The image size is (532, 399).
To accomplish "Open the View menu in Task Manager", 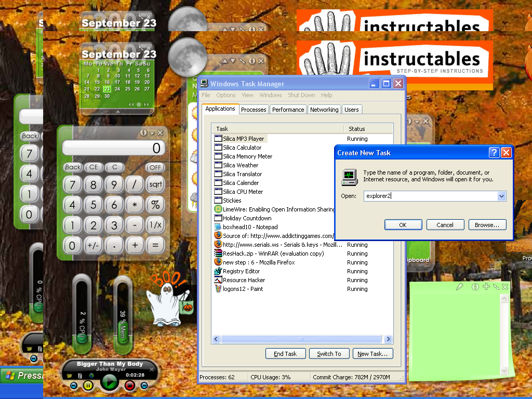I will click(x=247, y=95).
